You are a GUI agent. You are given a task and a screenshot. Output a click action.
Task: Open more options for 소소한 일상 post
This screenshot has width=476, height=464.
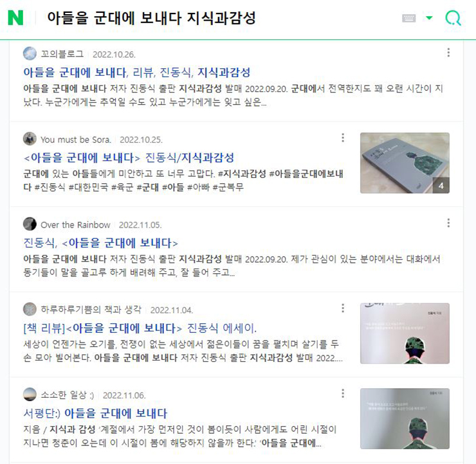tap(343, 393)
